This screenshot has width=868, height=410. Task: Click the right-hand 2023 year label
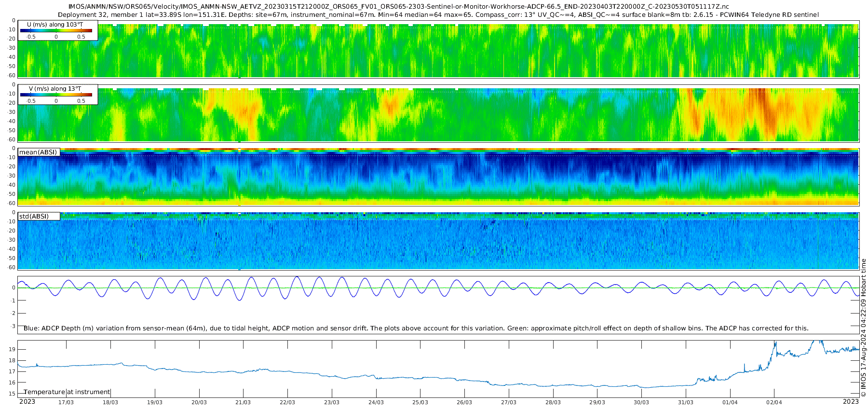851,401
